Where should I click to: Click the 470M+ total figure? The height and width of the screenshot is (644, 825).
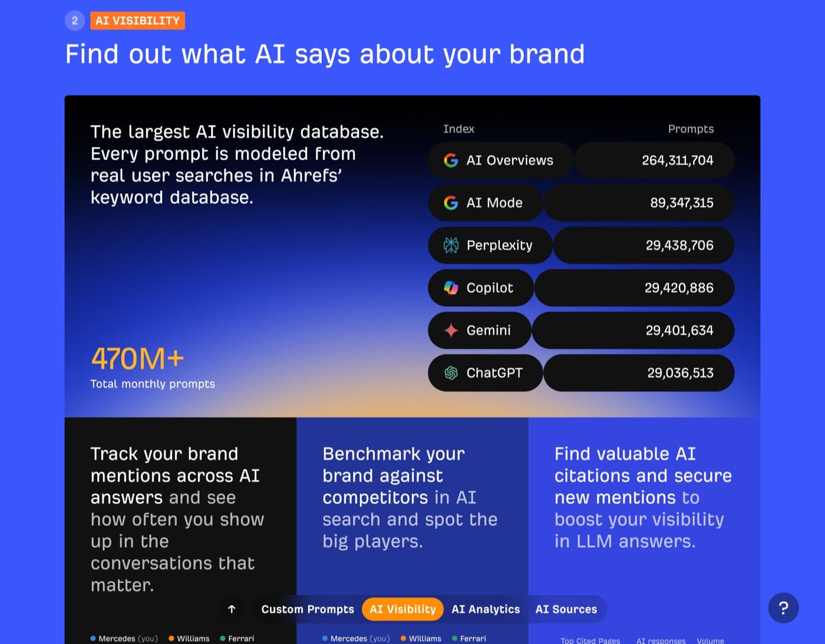(137, 358)
